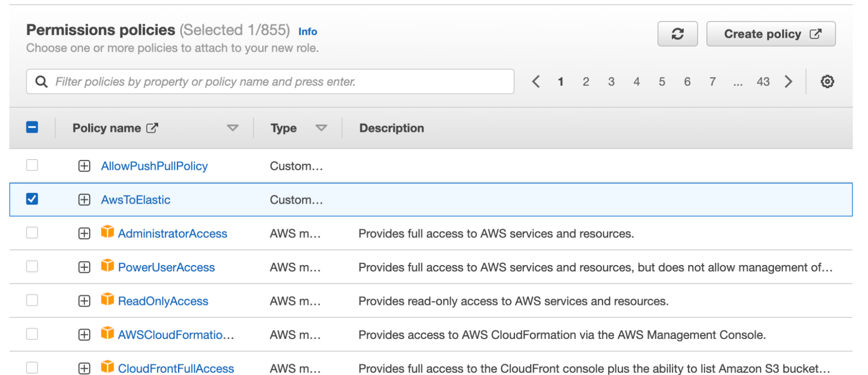Click AdministratorAccess orange AWS managed icon
This screenshot has height=375, width=868.
pyautogui.click(x=107, y=232)
